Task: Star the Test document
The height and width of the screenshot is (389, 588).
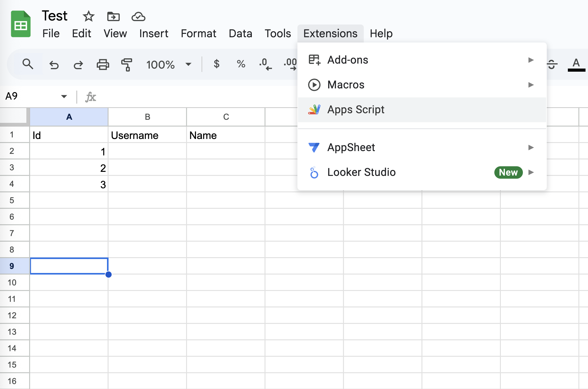Action: pos(88,16)
